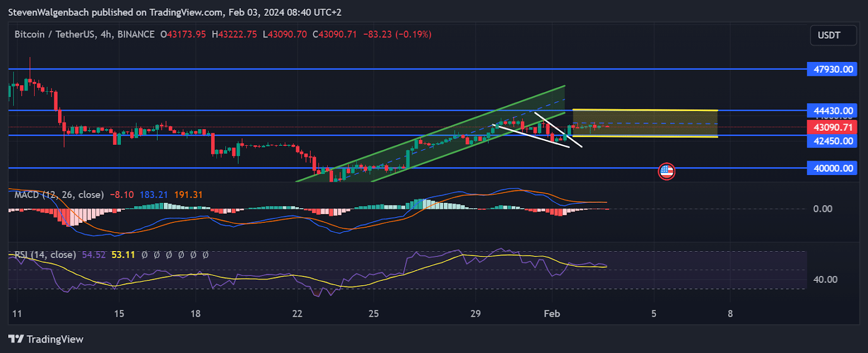868x353 pixels.
Task: Click the 40000.00 blue price level tag
Action: click(x=832, y=168)
